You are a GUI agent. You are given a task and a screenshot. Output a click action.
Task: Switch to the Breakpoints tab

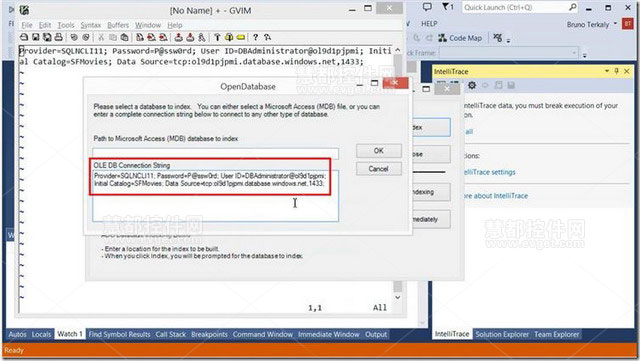pos(209,334)
